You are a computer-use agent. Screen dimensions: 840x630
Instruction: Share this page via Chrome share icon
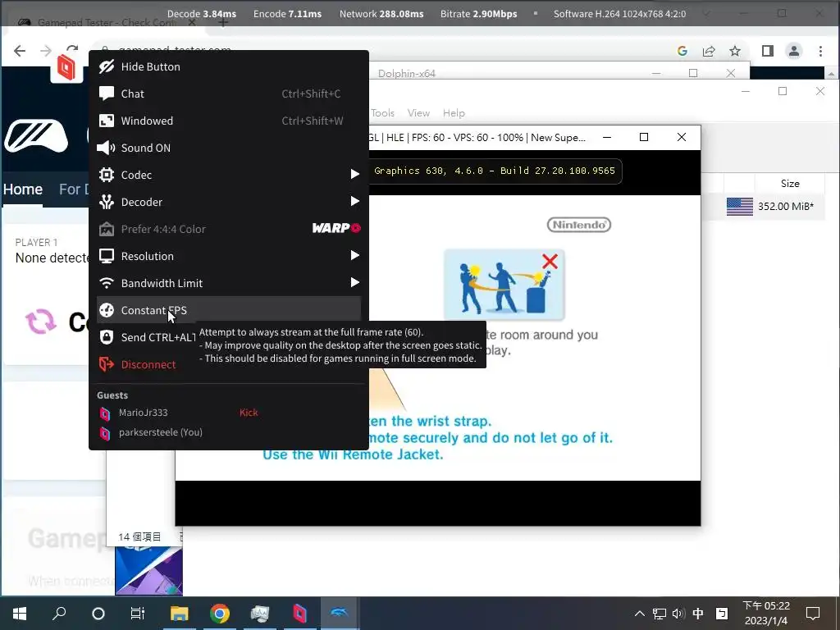(x=709, y=51)
